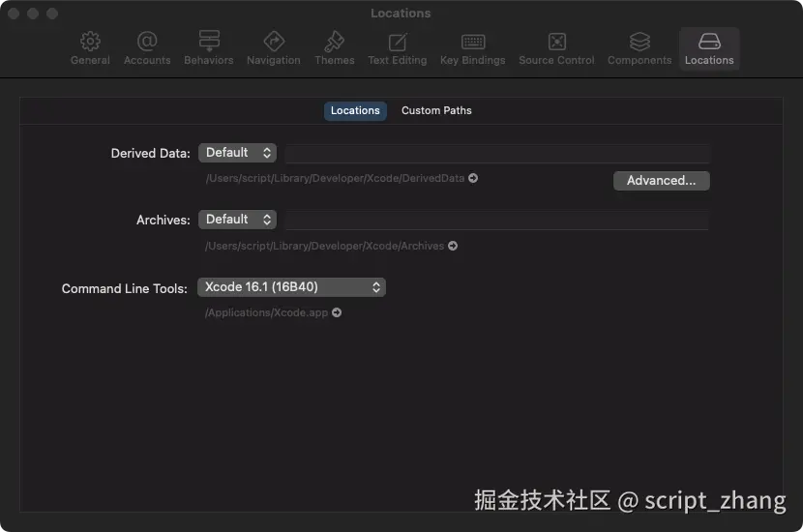803x532 pixels.
Task: Click the /Users/script/Library/Developer/Xcode/DerivedData path text
Action: pyautogui.click(x=335, y=178)
